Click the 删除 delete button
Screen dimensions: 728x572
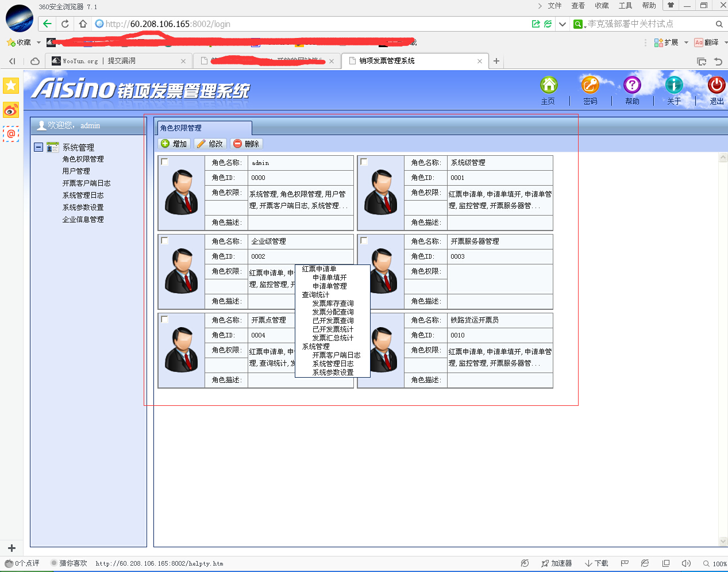tap(246, 144)
